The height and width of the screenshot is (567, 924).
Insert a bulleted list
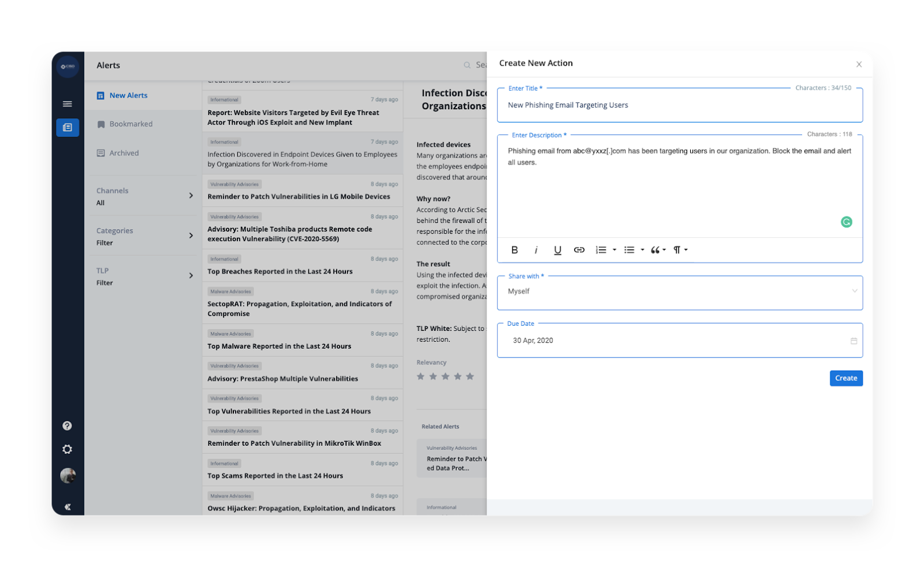(x=629, y=250)
